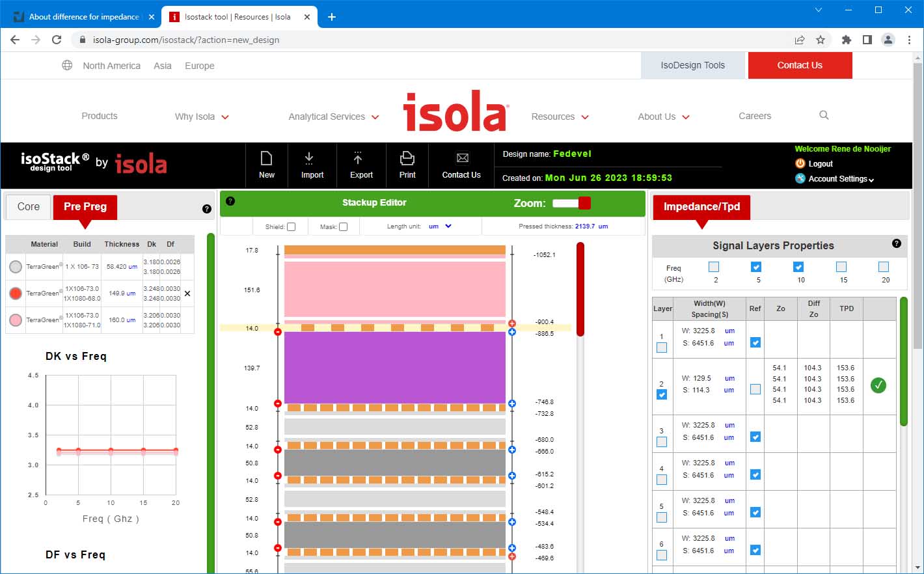Select the Impedance/Tpd tab
This screenshot has height=574, width=924.
[701, 206]
